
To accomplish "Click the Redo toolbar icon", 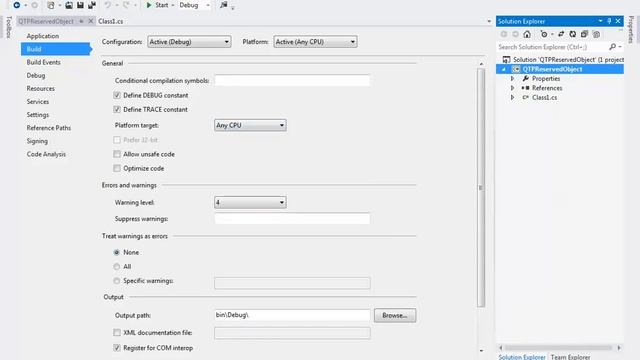I will coord(126,5).
